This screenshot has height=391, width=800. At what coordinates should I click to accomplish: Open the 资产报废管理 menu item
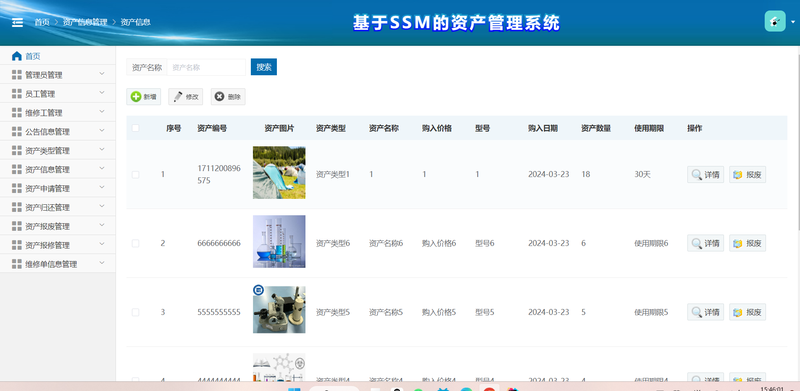tap(58, 226)
